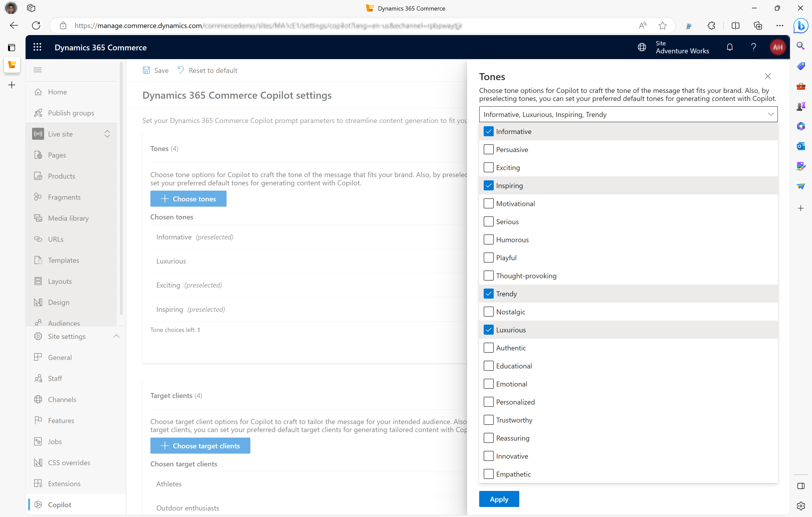Click the Audiences icon in sidebar
812x517 pixels.
(38, 323)
